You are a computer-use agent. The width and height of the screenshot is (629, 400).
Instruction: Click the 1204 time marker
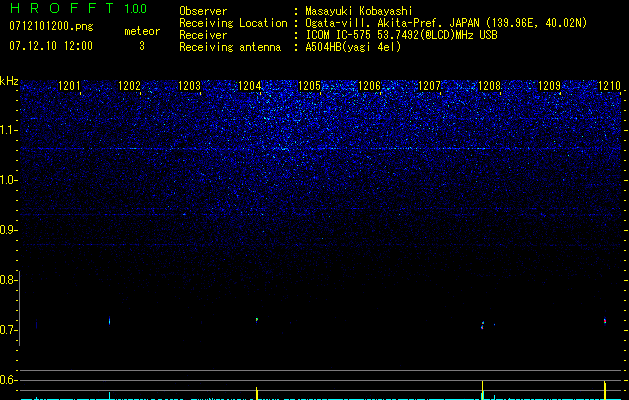pos(250,85)
